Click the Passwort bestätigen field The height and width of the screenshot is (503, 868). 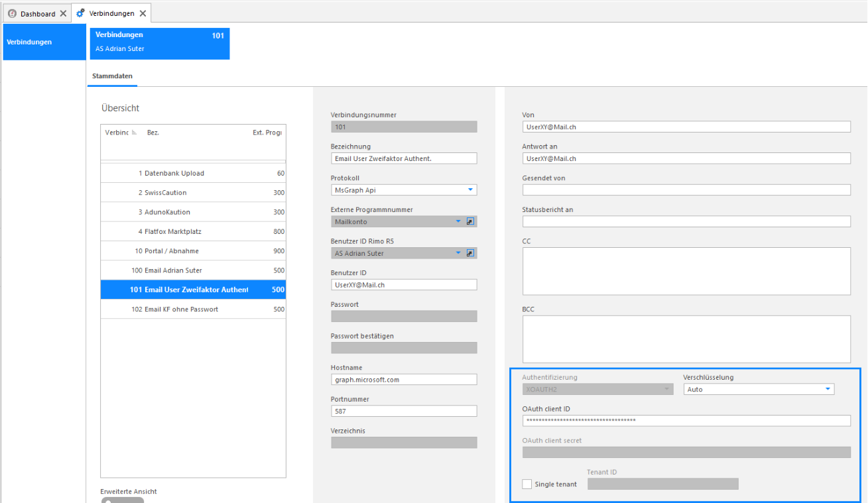coord(404,348)
